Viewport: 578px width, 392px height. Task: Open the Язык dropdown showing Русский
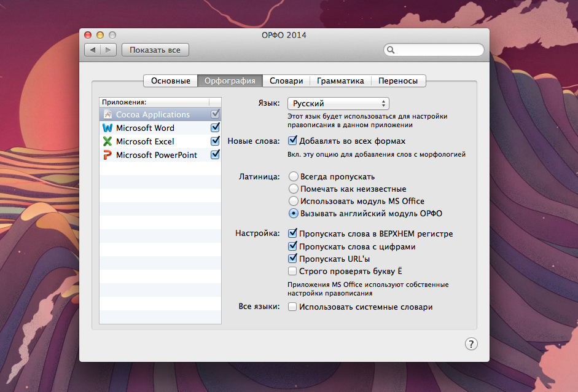[x=338, y=104]
